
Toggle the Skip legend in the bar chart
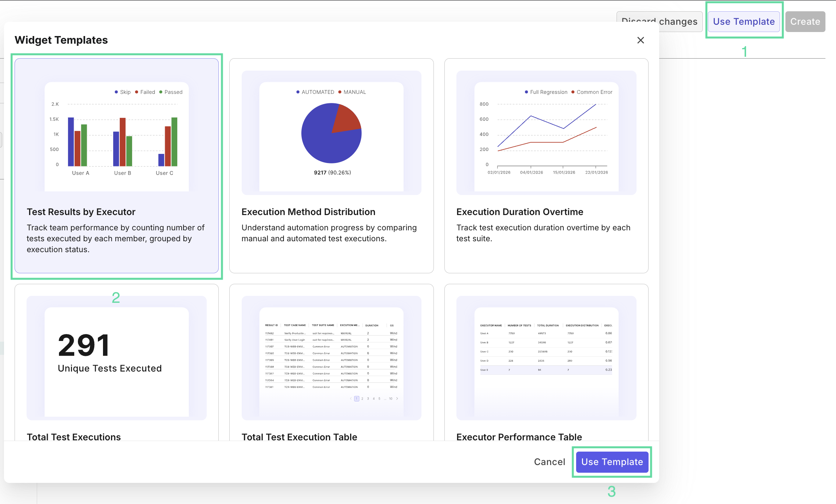point(123,92)
